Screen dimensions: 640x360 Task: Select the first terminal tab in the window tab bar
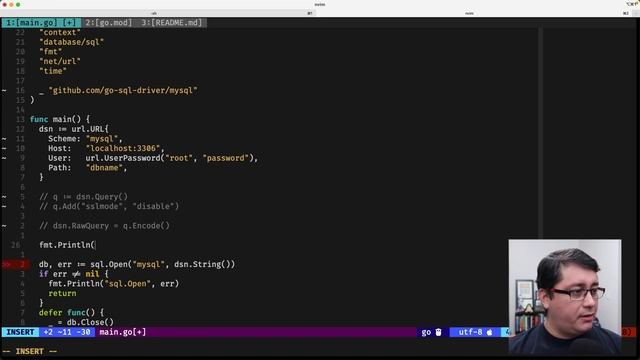point(159,13)
